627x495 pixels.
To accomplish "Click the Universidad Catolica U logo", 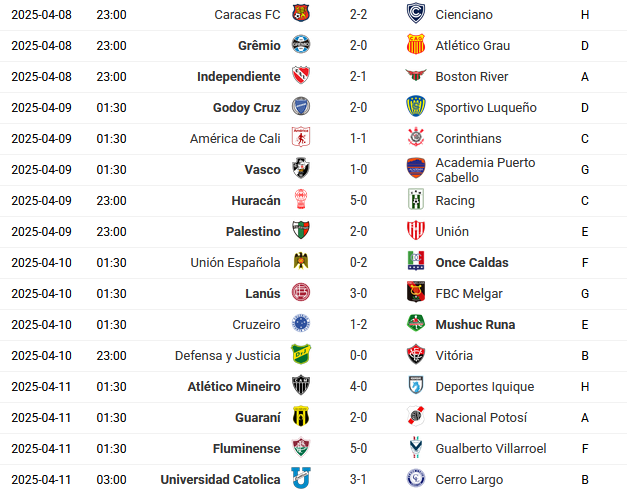I will [301, 478].
